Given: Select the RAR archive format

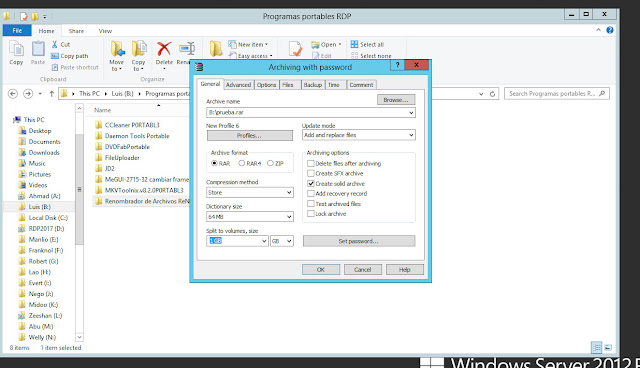Looking at the screenshot, I should [214, 163].
